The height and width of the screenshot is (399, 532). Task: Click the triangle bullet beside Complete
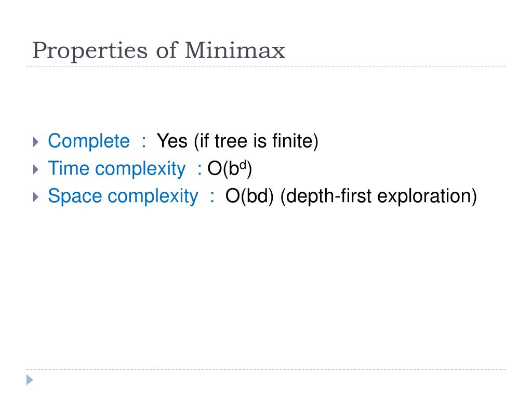[x=36, y=142]
